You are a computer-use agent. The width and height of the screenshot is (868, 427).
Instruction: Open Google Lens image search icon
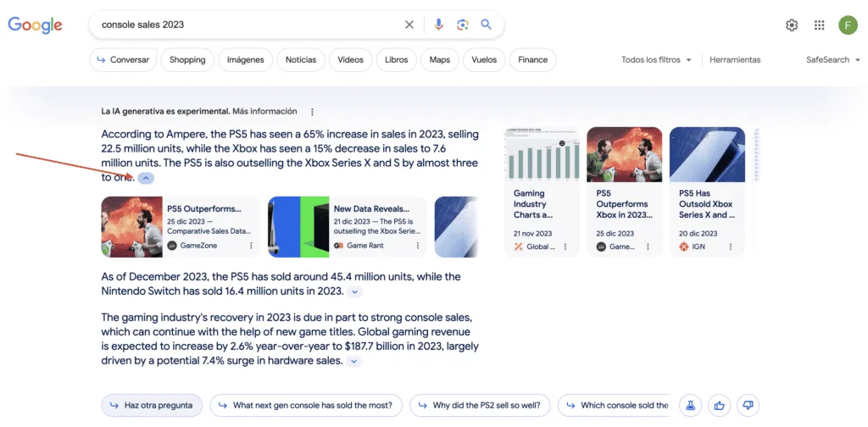tap(463, 25)
